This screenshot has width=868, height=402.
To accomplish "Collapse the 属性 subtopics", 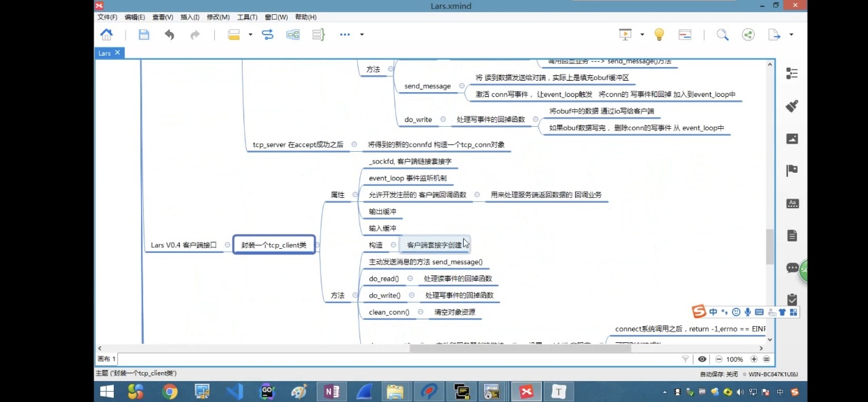I will (x=355, y=195).
